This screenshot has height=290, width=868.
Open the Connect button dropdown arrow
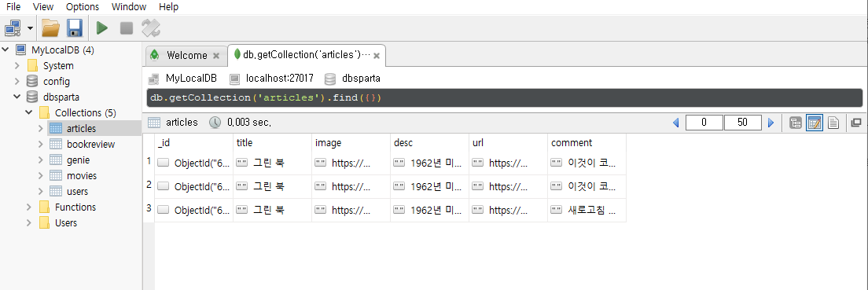(x=30, y=28)
